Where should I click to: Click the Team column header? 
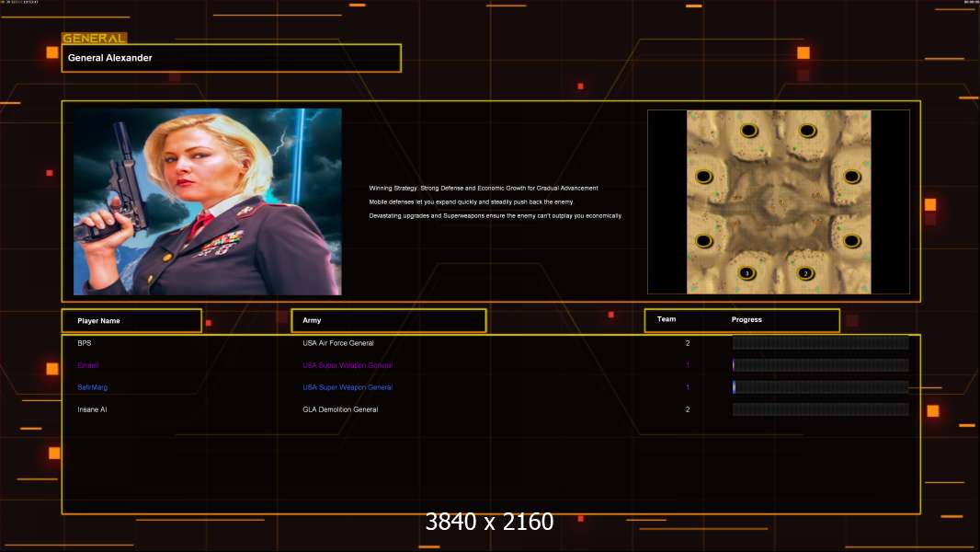667,319
